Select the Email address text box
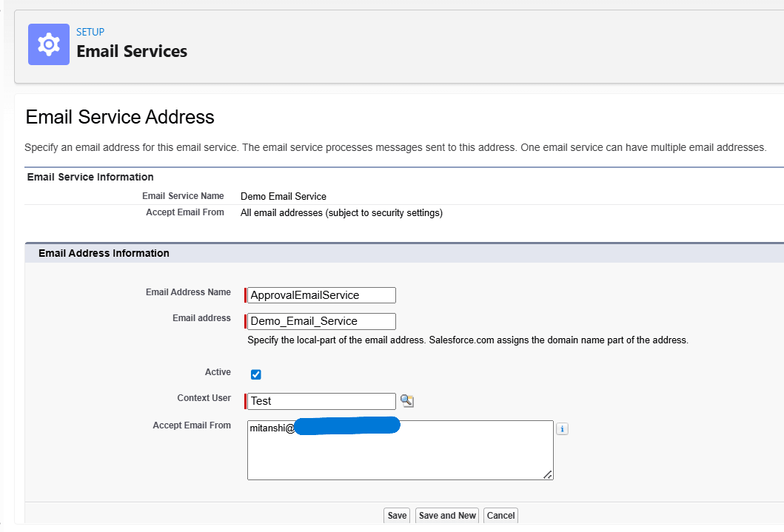This screenshot has height=532, width=784. pos(321,320)
